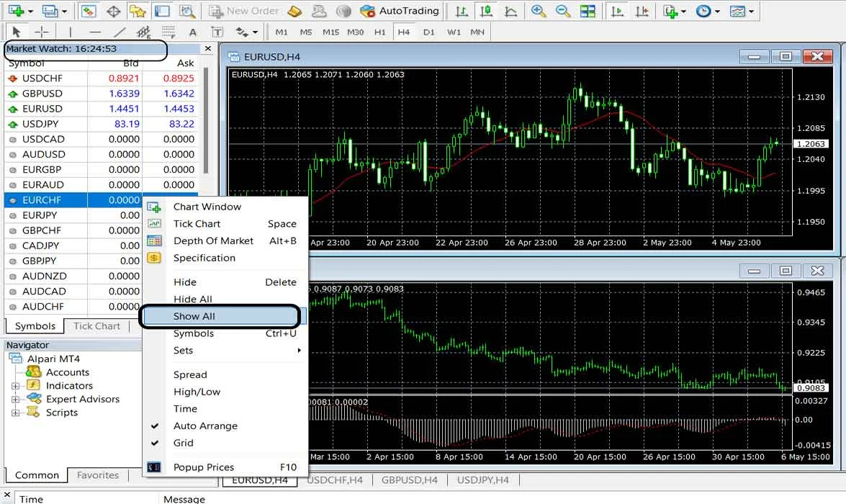Open the New Order window
846x504 pixels.
[244, 11]
